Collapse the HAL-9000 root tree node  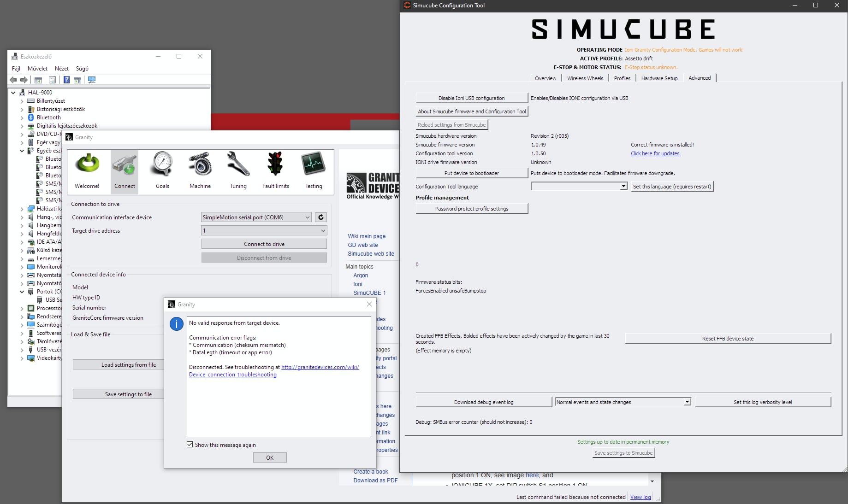pyautogui.click(x=13, y=93)
